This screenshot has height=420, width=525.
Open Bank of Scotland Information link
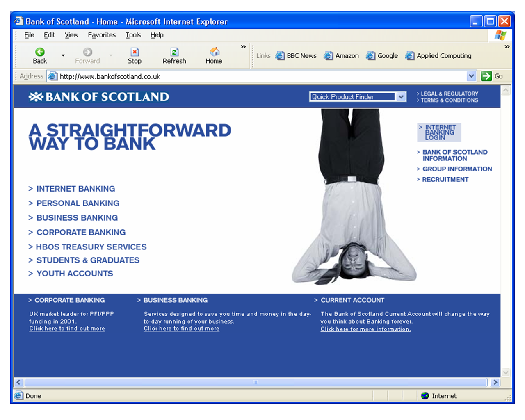452,155
